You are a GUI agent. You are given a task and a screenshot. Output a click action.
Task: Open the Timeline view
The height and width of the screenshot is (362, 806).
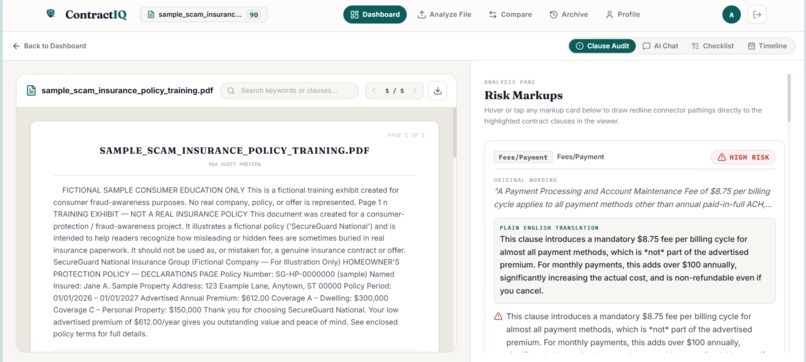click(767, 46)
